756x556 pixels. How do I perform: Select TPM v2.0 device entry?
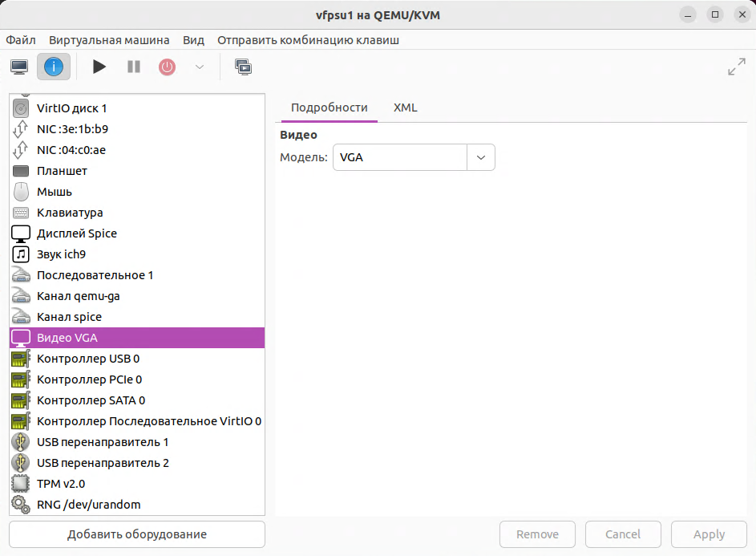coord(61,484)
